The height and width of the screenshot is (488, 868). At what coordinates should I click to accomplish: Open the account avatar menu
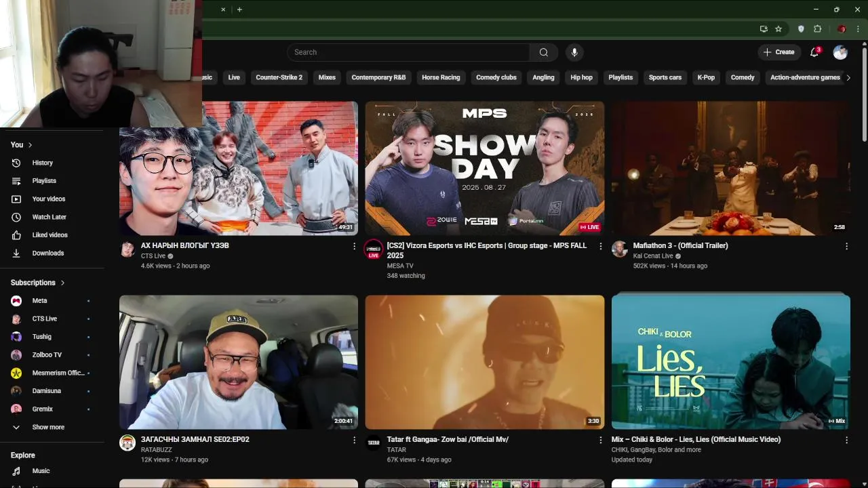[840, 52]
